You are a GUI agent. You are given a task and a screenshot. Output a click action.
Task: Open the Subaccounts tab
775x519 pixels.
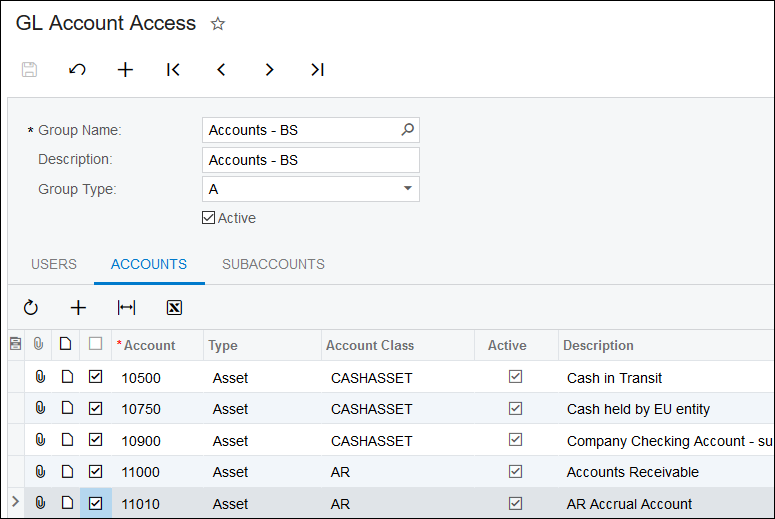(273, 265)
